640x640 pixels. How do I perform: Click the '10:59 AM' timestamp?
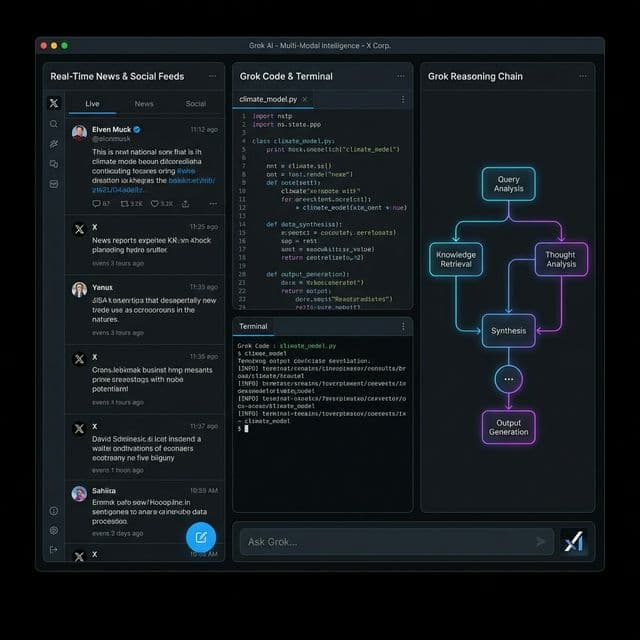pyautogui.click(x=204, y=491)
